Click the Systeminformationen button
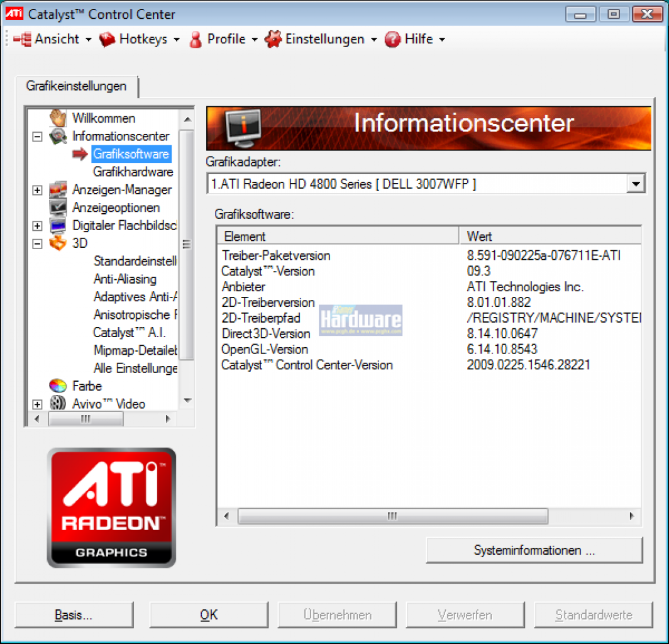Screen dimensions: 669x644 534,550
